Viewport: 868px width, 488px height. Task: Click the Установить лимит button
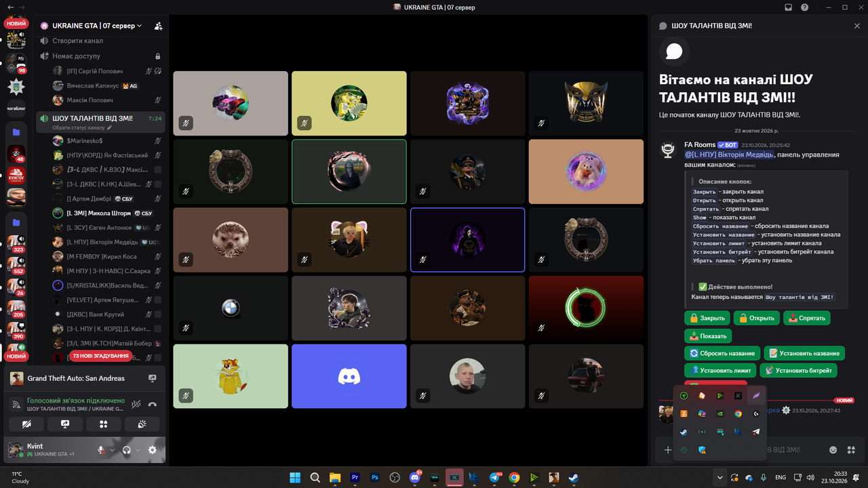(720, 371)
